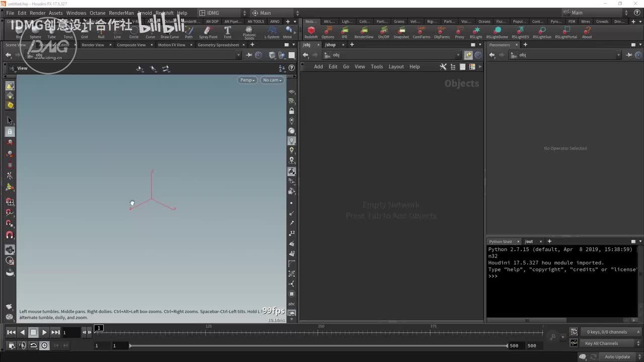This screenshot has width=644, height=362.
Task: Select the Draw Curve shelf tool
Action: [x=170, y=33]
